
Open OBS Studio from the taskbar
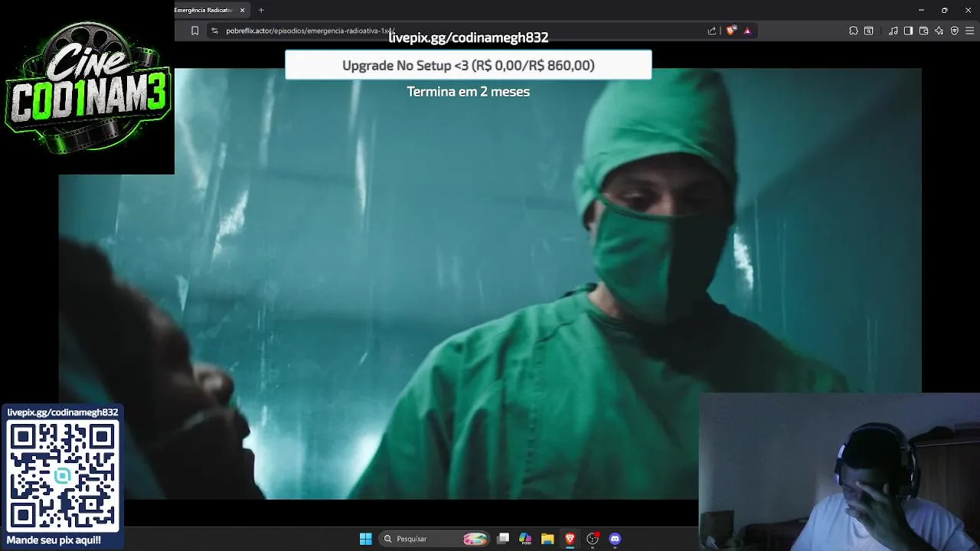pos(592,539)
